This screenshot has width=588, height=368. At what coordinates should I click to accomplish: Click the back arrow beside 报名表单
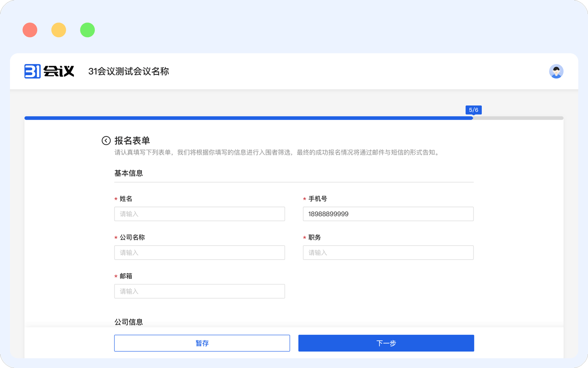[x=106, y=141]
